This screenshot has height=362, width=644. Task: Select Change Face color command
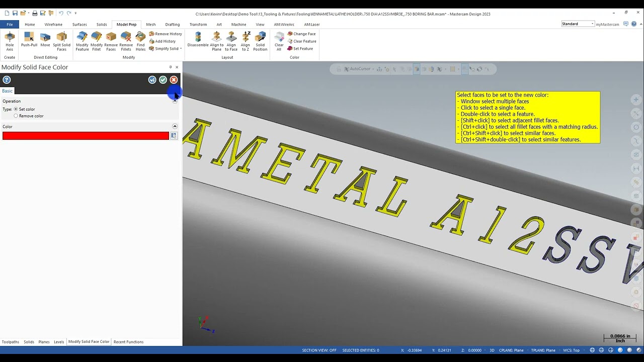(x=301, y=34)
